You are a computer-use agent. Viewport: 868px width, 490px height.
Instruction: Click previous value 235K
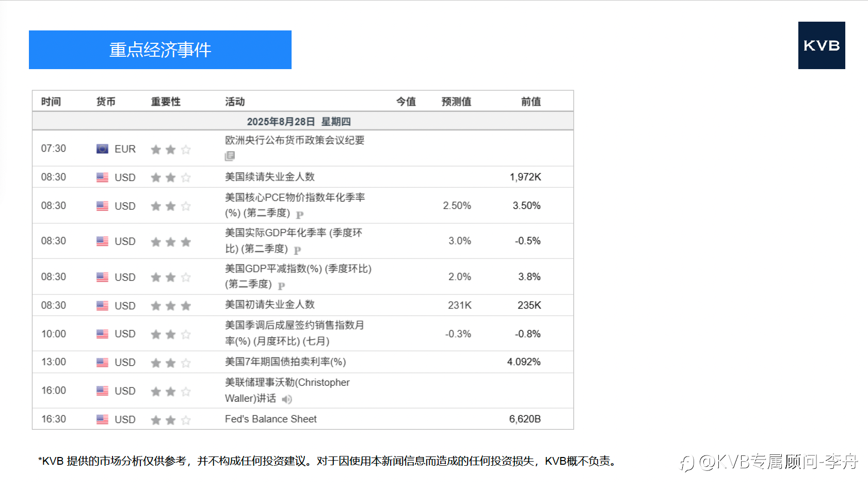[x=529, y=305]
